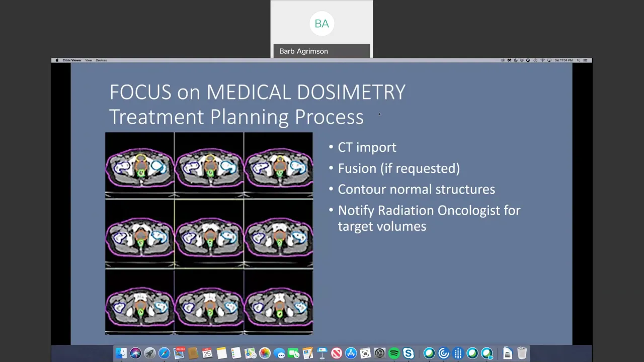The width and height of the screenshot is (644, 362).
Task: Open Safari compass icon in dock
Action: [x=164, y=353]
